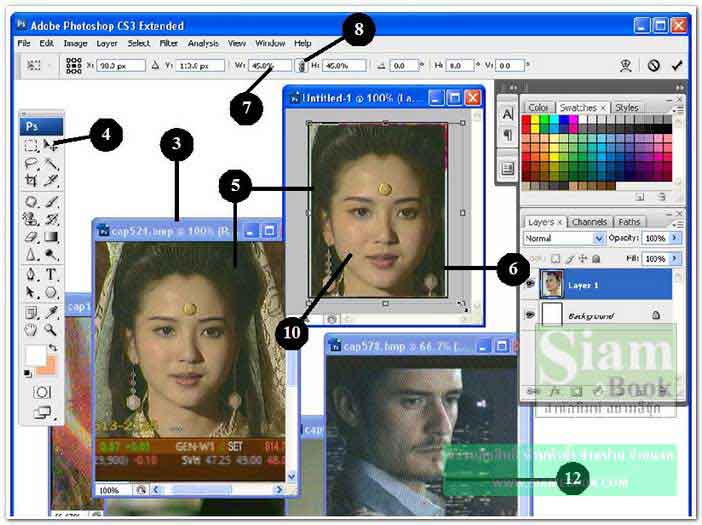Select the Slice tool
Screen dimensions: 702x525
51,180
